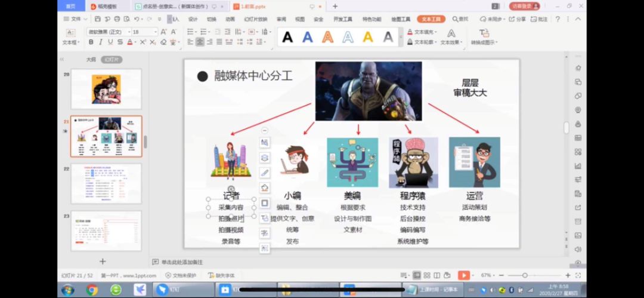The width and height of the screenshot is (644, 298).
Task: Open the 设计 ribbon tab
Action: point(193,19)
